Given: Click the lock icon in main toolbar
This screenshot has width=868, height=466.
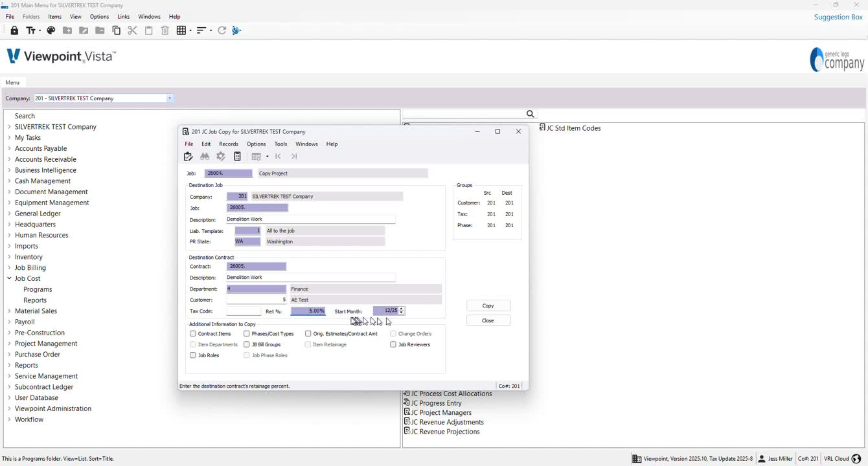Looking at the screenshot, I should pyautogui.click(x=14, y=30).
